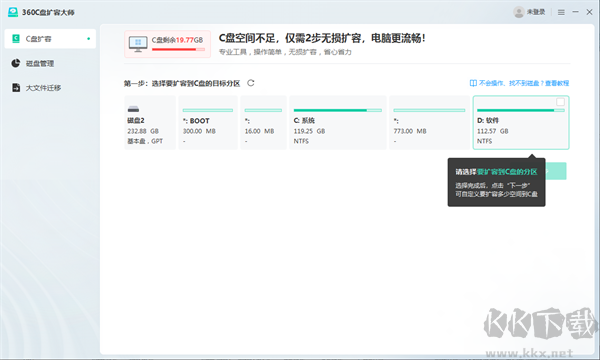Minimize the 360C盘扩容大师 window
The width and height of the screenshot is (600, 360).
pyautogui.click(x=575, y=12)
